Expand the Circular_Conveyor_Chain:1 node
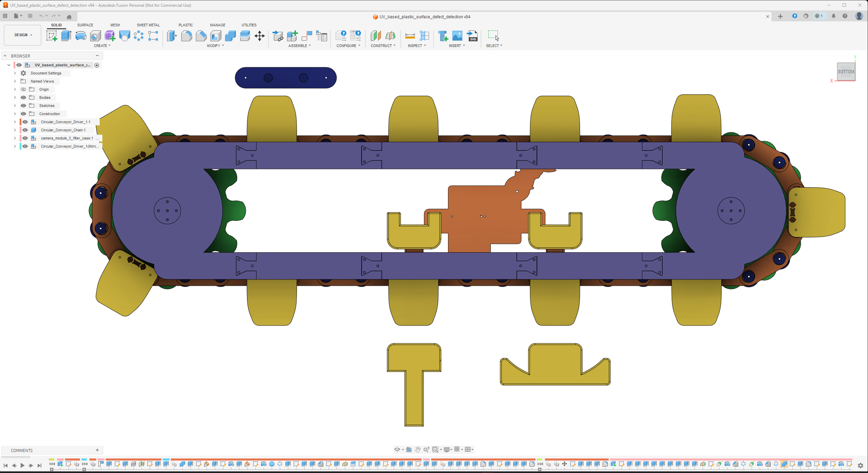The height and width of the screenshot is (473, 868). tap(15, 130)
